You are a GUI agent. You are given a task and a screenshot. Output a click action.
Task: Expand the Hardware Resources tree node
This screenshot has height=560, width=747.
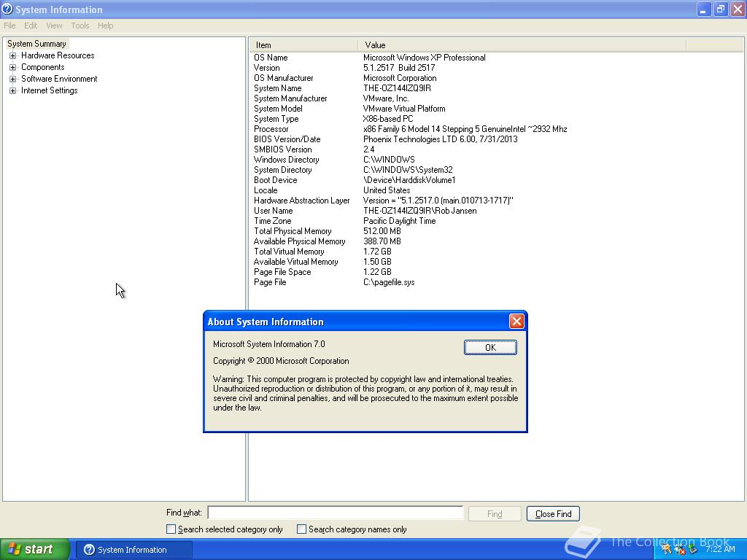click(x=13, y=55)
